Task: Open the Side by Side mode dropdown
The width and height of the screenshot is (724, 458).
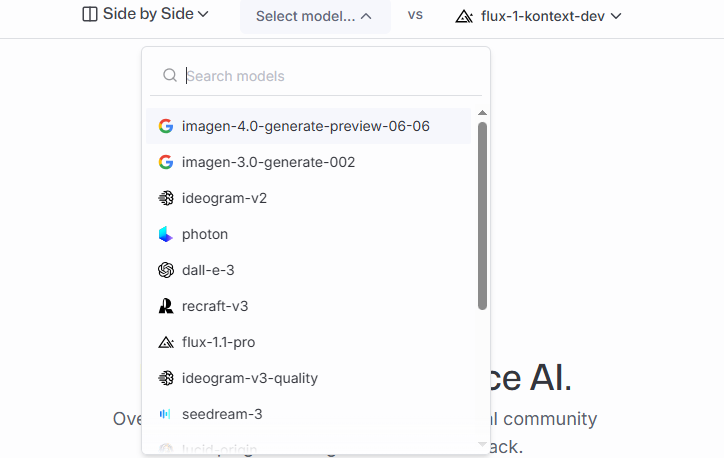Action: tap(146, 15)
